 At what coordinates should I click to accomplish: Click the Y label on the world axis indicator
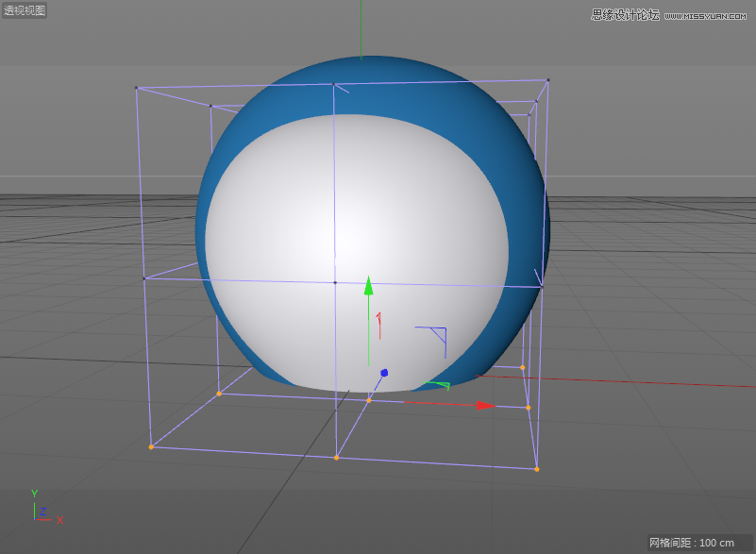click(34, 492)
